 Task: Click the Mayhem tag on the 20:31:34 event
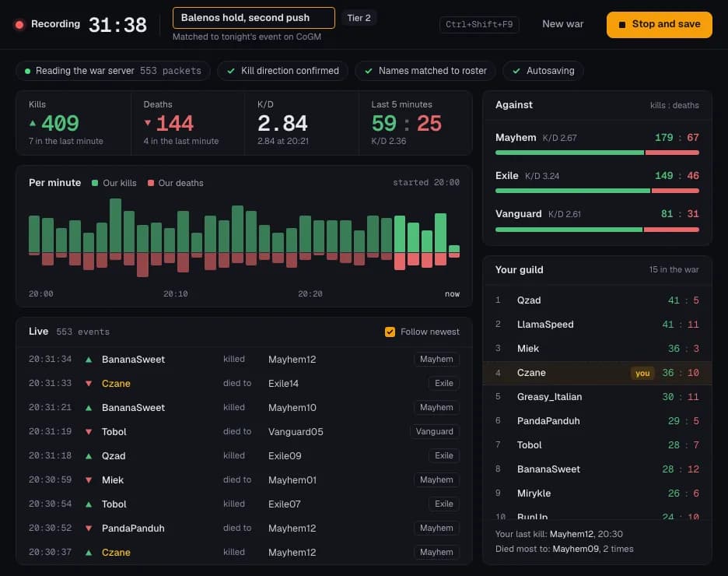[436, 359]
